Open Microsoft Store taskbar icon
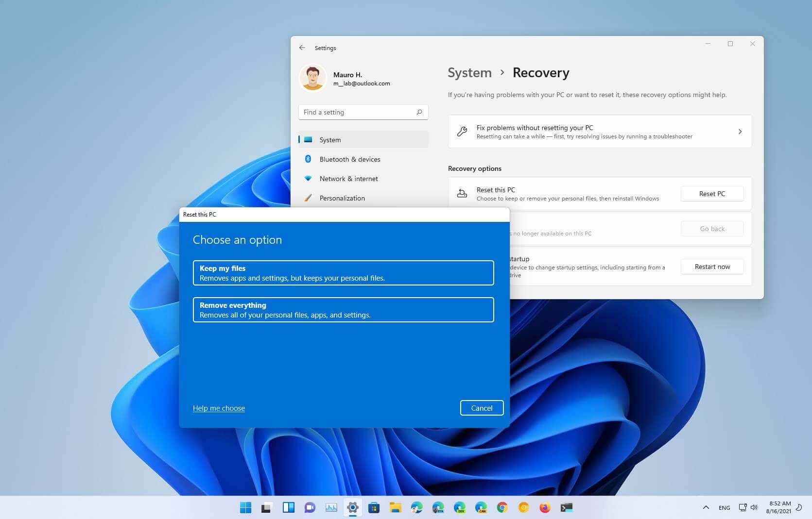812x519 pixels. [374, 507]
